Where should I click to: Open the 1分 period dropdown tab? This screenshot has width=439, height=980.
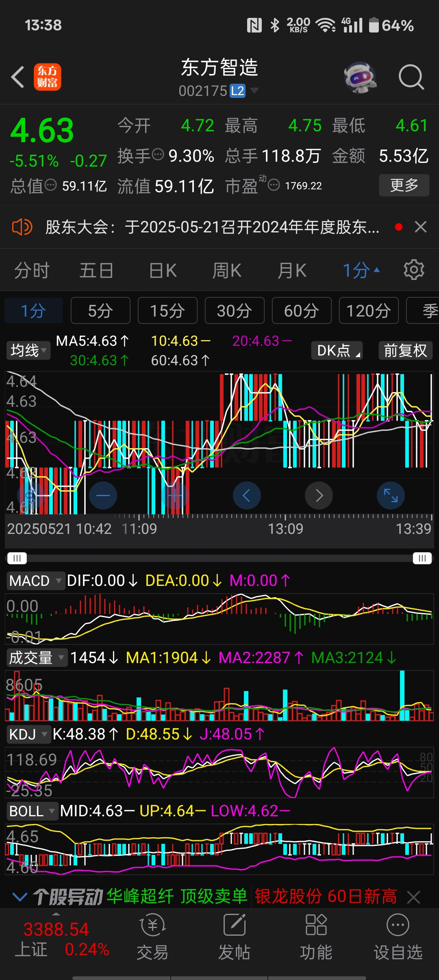(x=361, y=270)
